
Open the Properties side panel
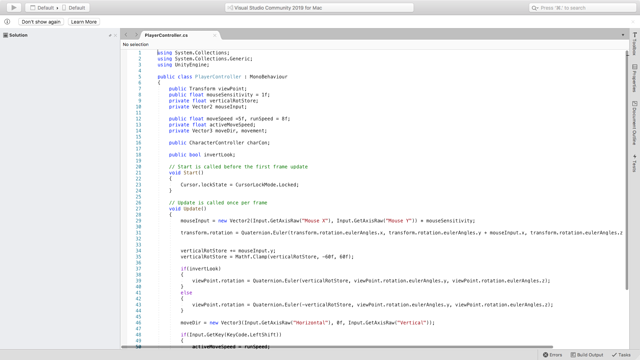635,78
